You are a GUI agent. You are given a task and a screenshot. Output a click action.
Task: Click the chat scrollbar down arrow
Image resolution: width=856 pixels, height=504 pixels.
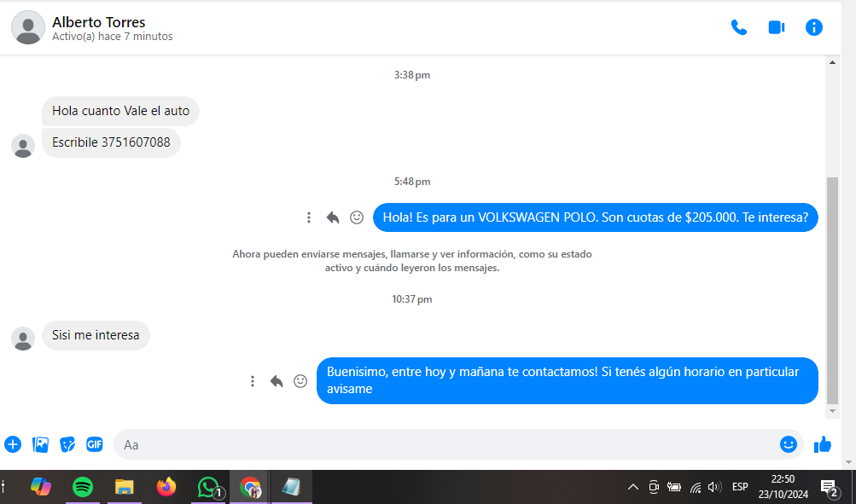click(x=832, y=411)
